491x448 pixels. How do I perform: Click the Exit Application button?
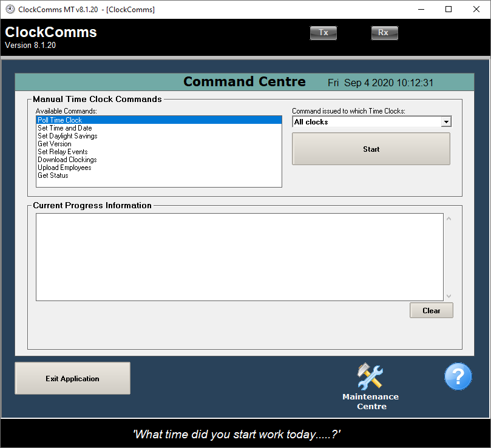(x=72, y=378)
